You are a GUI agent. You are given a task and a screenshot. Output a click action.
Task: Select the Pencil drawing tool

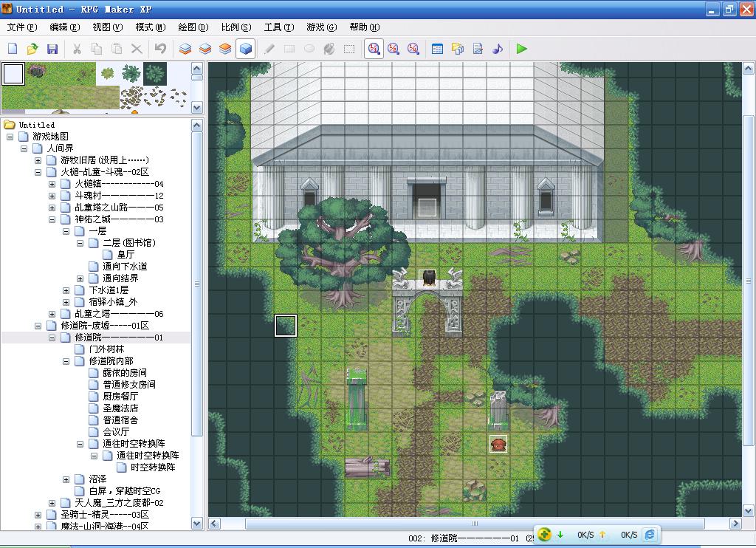pyautogui.click(x=269, y=49)
